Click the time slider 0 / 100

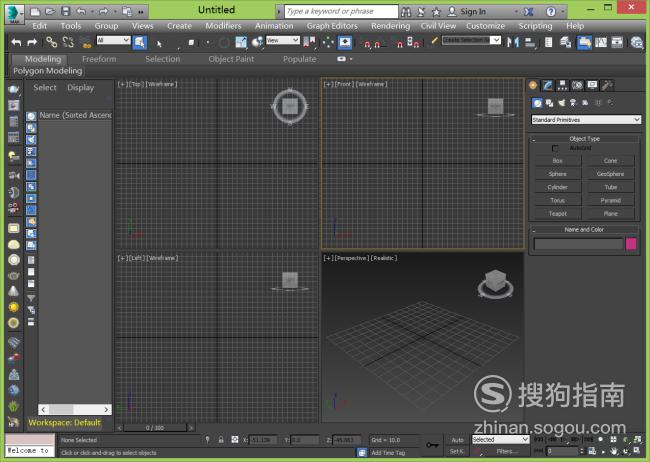[155, 428]
